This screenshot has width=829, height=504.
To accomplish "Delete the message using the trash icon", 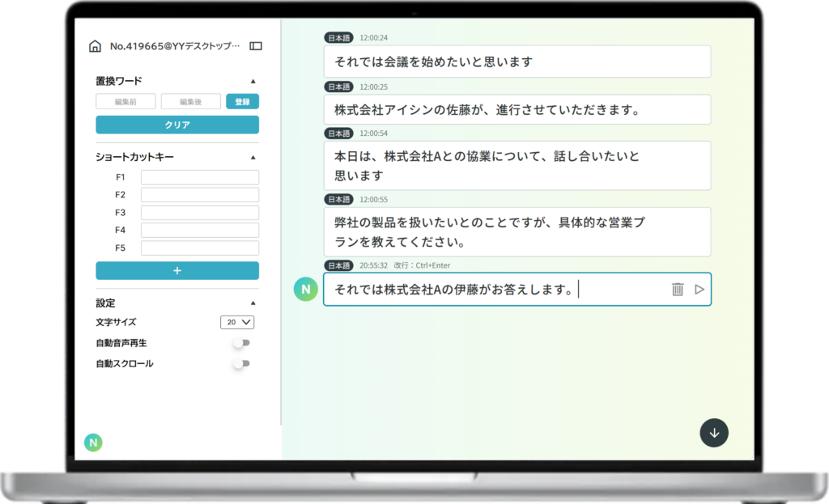I will pyautogui.click(x=678, y=289).
